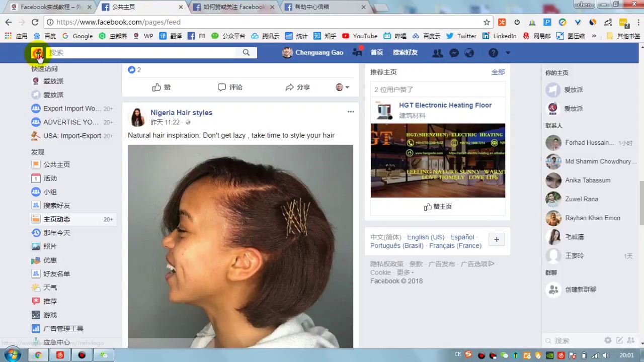Screen dimensions: 644x362
Task: Open the Nigeria Hair styles post options menu
Action: [x=351, y=112]
